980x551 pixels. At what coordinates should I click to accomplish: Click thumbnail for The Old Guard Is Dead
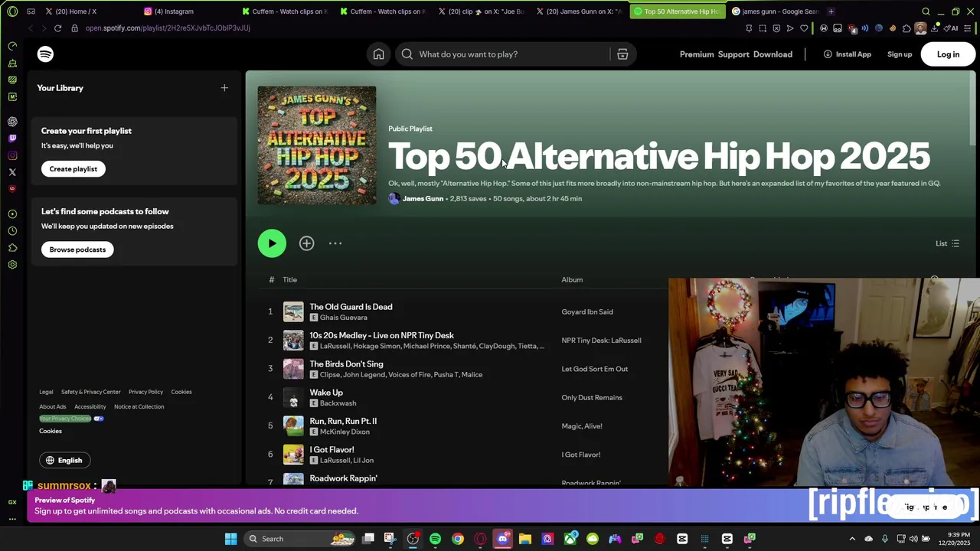coord(293,311)
